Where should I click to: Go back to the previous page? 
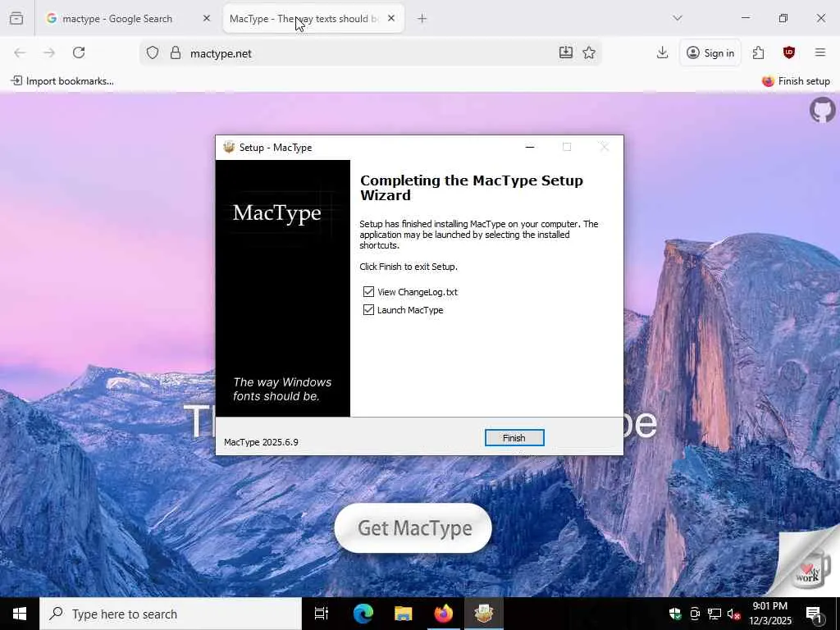point(20,52)
